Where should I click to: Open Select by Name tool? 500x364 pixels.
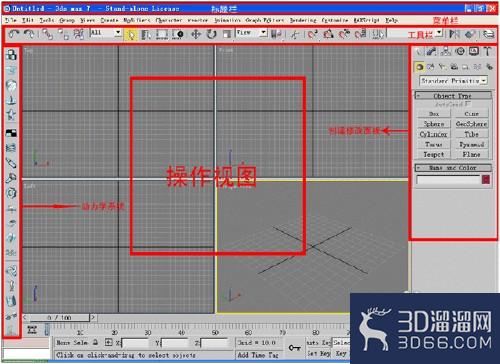(x=146, y=35)
